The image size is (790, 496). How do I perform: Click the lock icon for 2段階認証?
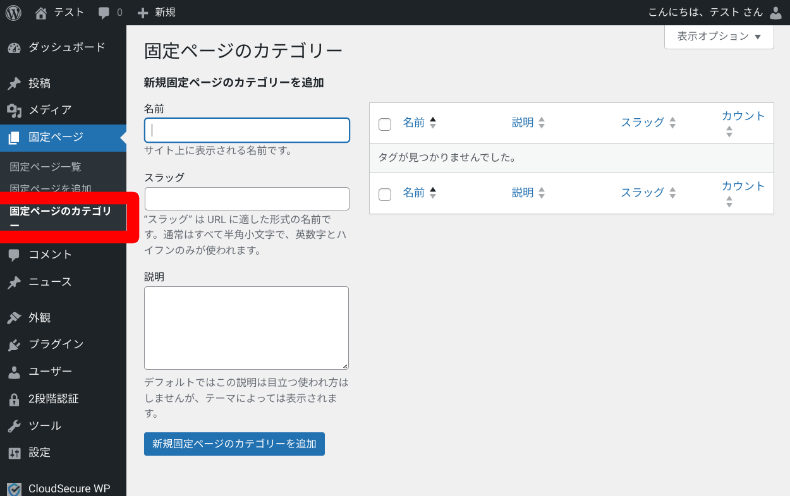[x=14, y=399]
